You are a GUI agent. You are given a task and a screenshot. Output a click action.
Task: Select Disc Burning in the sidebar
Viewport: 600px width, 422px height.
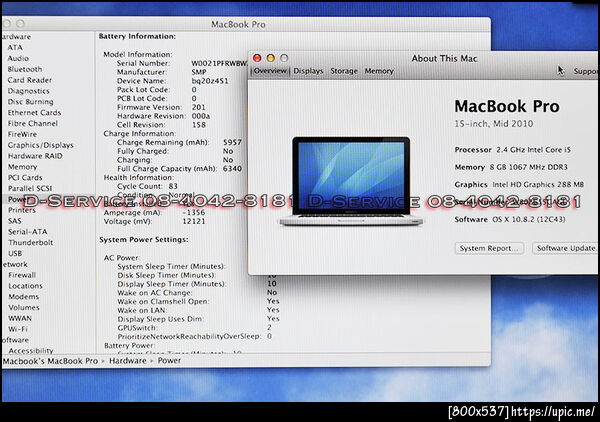30,102
